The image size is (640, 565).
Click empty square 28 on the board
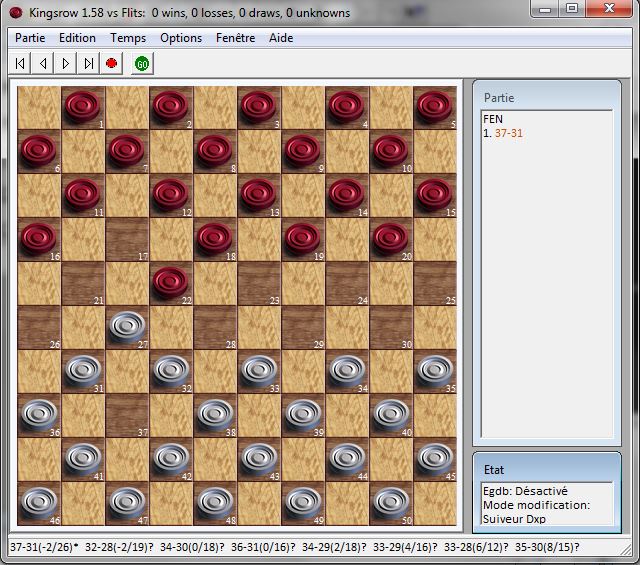pos(215,327)
